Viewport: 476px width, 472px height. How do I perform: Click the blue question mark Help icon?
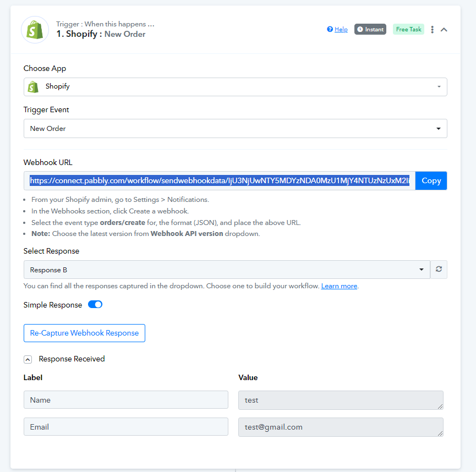(330, 29)
